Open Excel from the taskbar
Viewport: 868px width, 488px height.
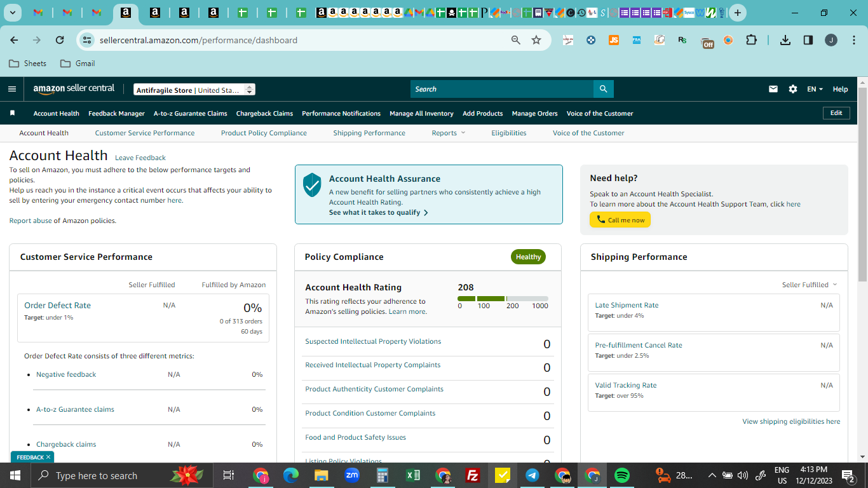click(x=412, y=475)
